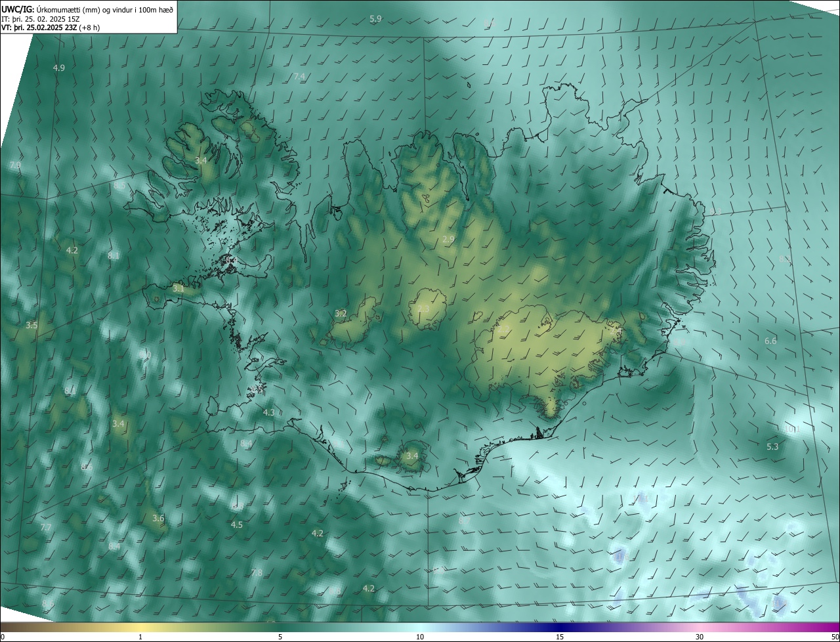This screenshot has height=642, width=840.
Task: Click the 30 tick on color scale
Action: tap(700, 637)
